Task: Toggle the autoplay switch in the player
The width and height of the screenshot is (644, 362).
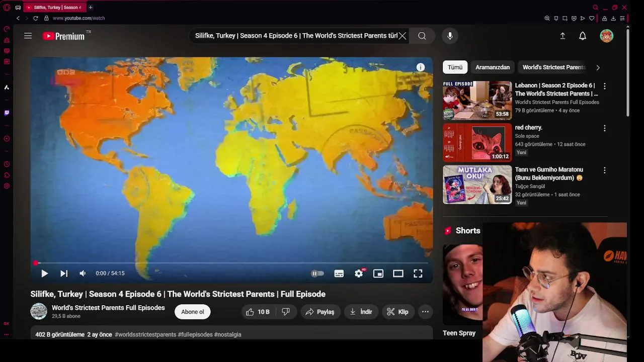Action: point(317,274)
